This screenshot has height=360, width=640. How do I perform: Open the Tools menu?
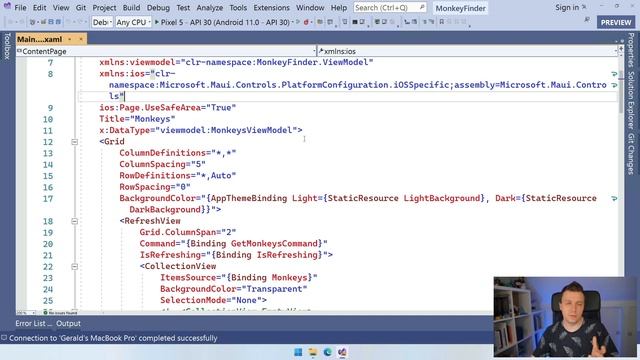(238, 8)
